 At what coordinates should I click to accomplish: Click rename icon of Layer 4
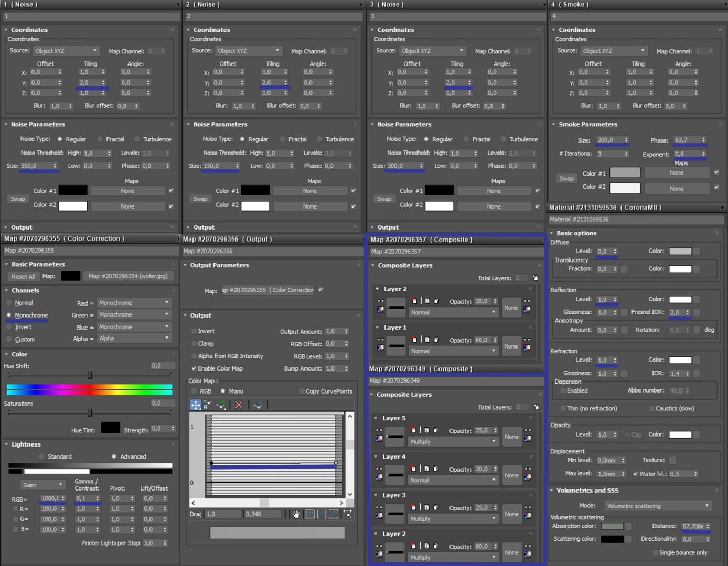426,469
